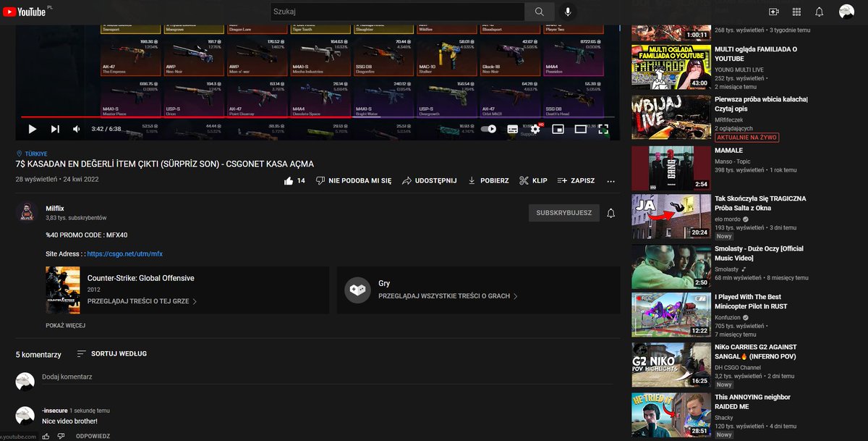This screenshot has width=868, height=441.
Task: Save the video via ZAPISZ
Action: 576,180
